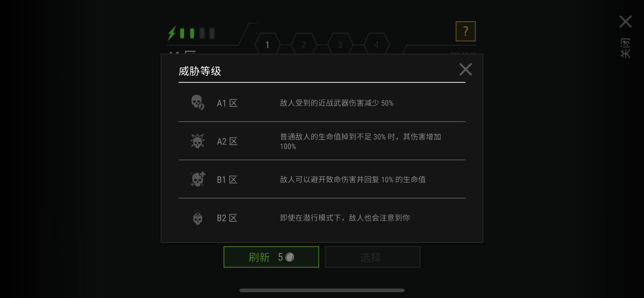Close the 威胁等级 dialog

[x=465, y=69]
